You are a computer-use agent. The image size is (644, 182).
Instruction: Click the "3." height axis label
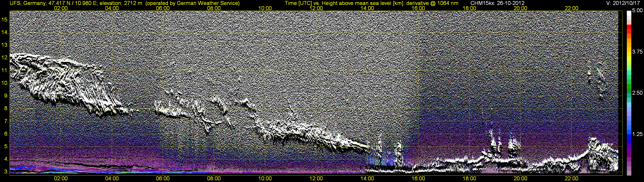pyautogui.click(x=6, y=172)
